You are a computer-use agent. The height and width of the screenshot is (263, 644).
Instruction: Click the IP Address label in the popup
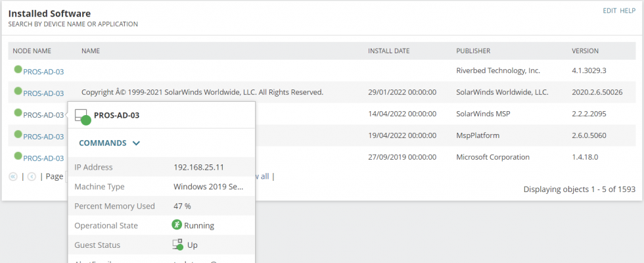click(x=93, y=167)
